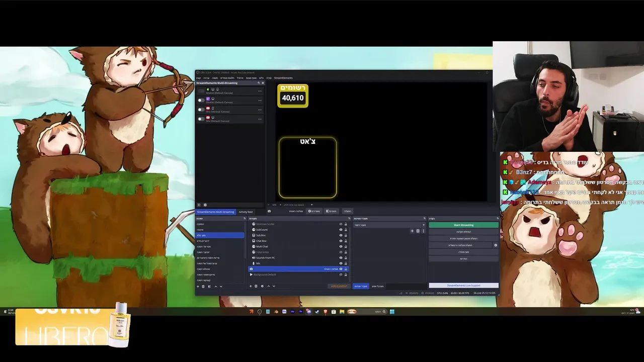Screen dimensions: 644x362
Task: Add a destination in Multi-Streaming dock
Action: (x=199, y=205)
